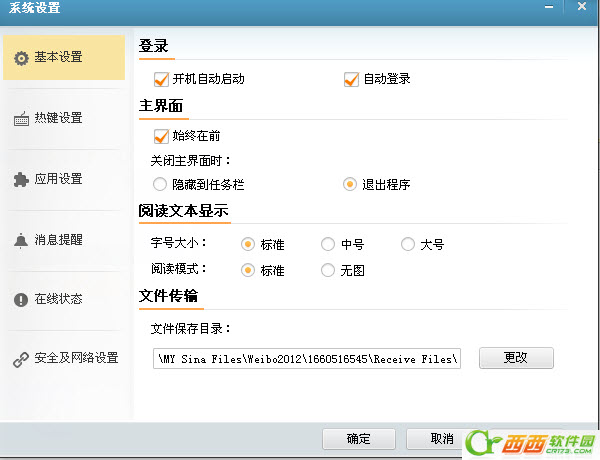
Task: Click the 登录 section heading
Action: (x=153, y=46)
